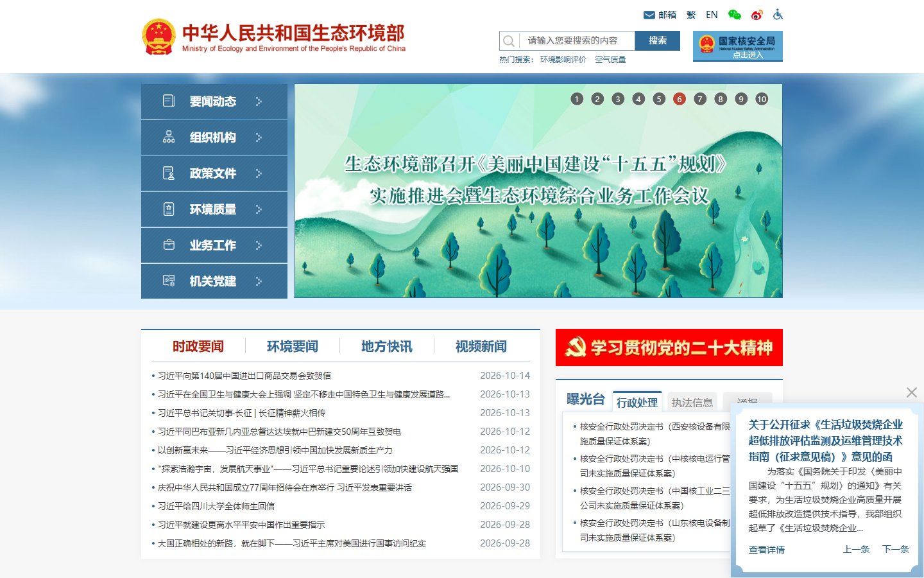This screenshot has height=578, width=924.
Task: Click the 业务工作 briefcase icon
Action: pos(169,245)
